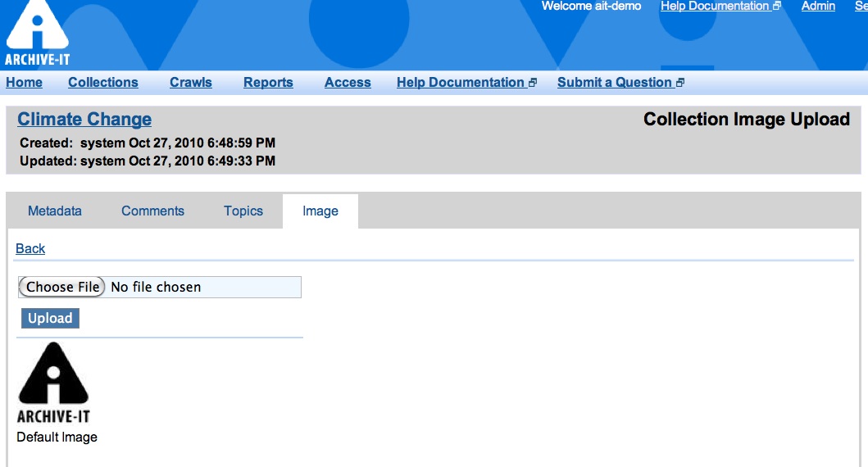Click external-link icon beside Submit a Question

(x=680, y=83)
